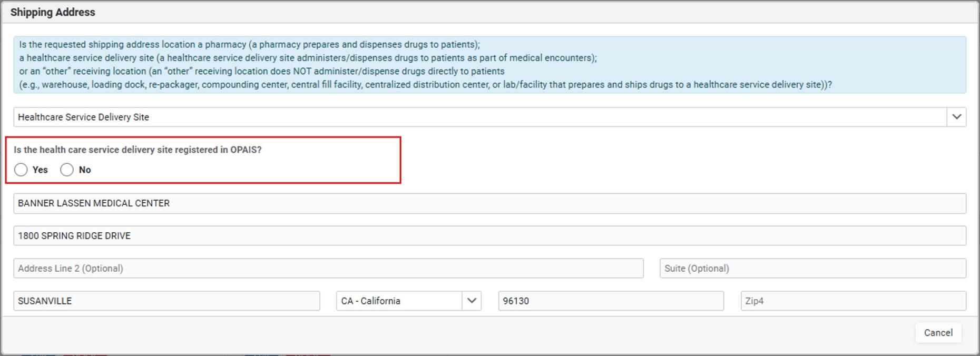This screenshot has width=980, height=356.
Task: Focus the Suite optional field
Action: click(x=813, y=269)
